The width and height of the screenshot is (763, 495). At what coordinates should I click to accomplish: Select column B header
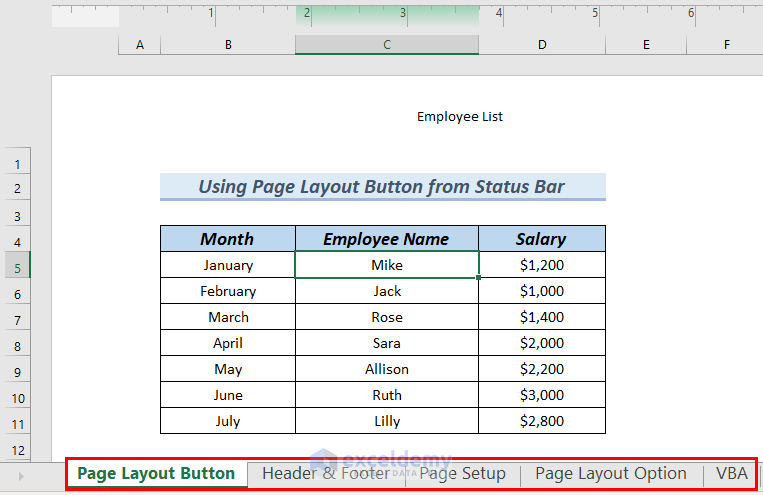pos(228,45)
